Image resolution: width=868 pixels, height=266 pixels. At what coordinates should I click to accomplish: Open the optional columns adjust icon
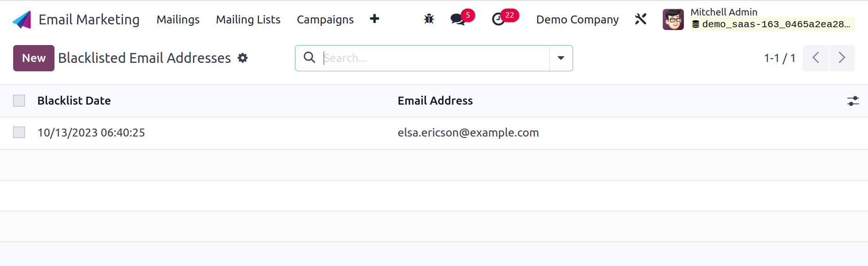[x=853, y=101]
